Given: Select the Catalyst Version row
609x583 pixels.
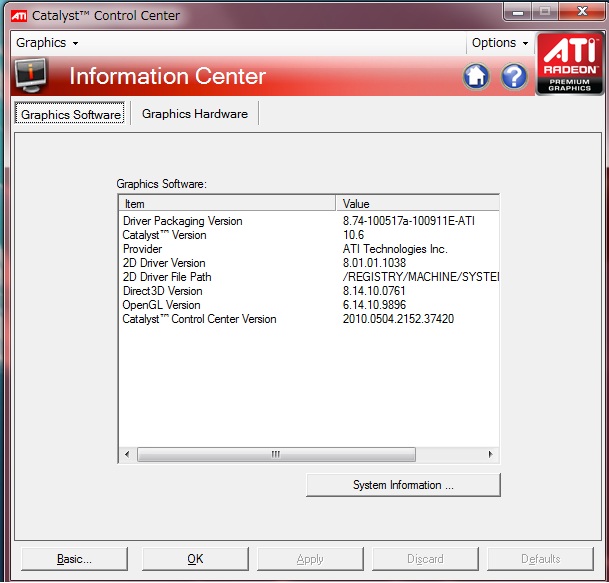Looking at the screenshot, I should [165, 235].
